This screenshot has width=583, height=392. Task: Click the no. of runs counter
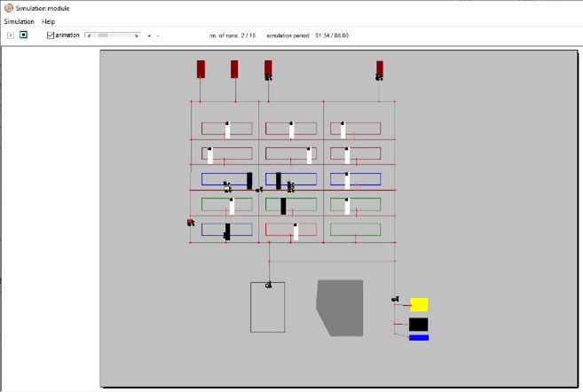click(x=232, y=35)
